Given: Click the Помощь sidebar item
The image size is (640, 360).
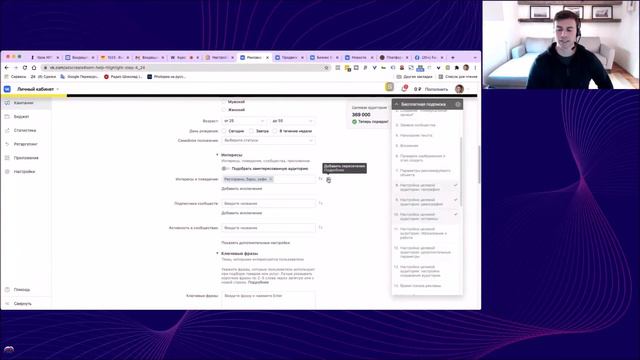Looking at the screenshot, I should [21, 290].
